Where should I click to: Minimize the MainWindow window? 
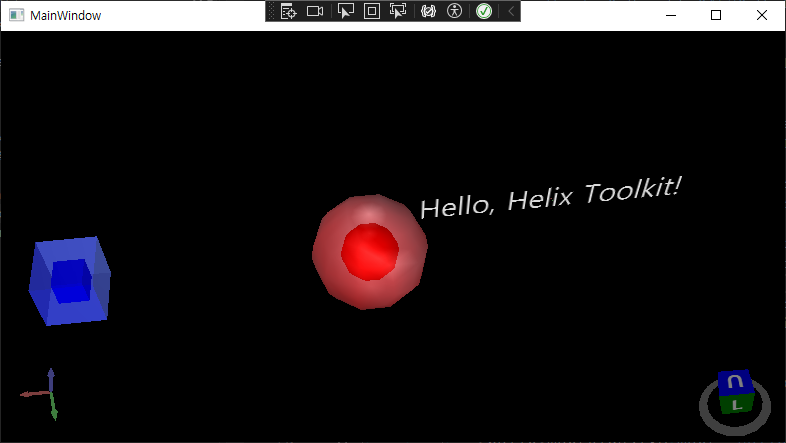click(x=671, y=15)
